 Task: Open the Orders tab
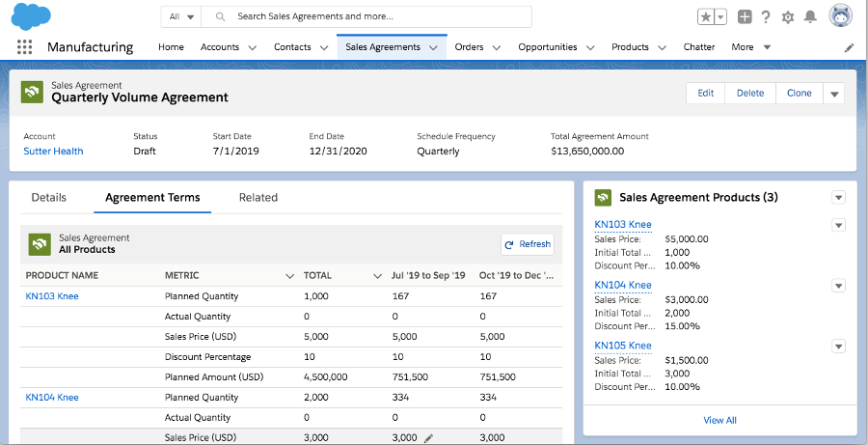pos(469,47)
